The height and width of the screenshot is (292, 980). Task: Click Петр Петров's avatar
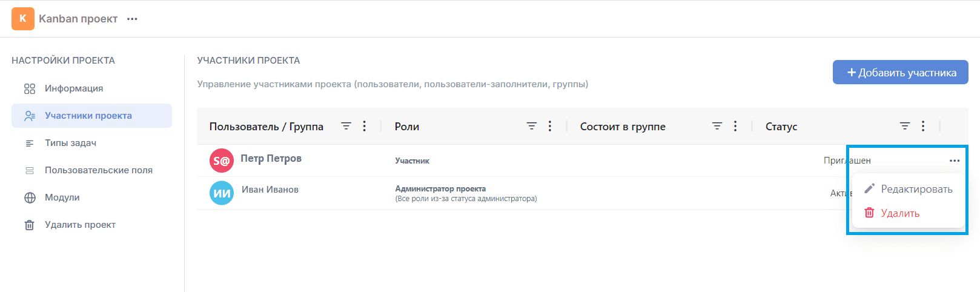tap(221, 161)
